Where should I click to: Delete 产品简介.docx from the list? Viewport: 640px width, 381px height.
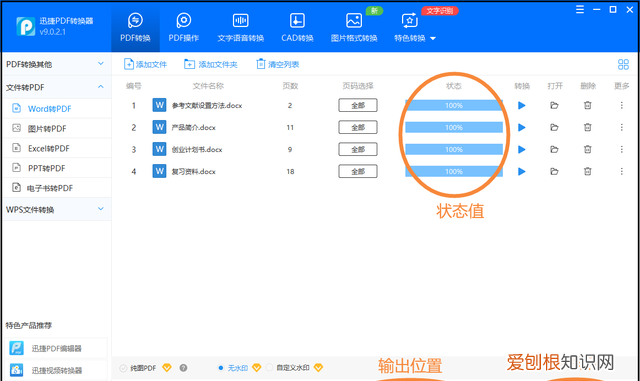coord(587,127)
